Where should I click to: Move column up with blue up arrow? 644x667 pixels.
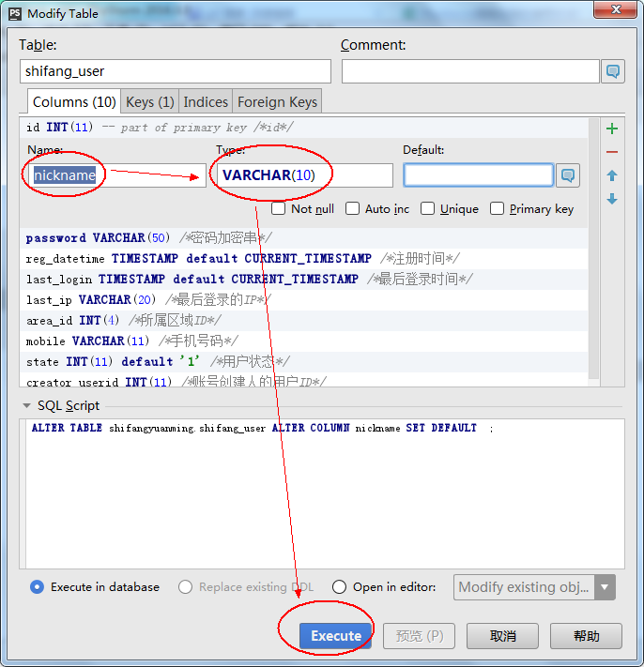coord(612,175)
